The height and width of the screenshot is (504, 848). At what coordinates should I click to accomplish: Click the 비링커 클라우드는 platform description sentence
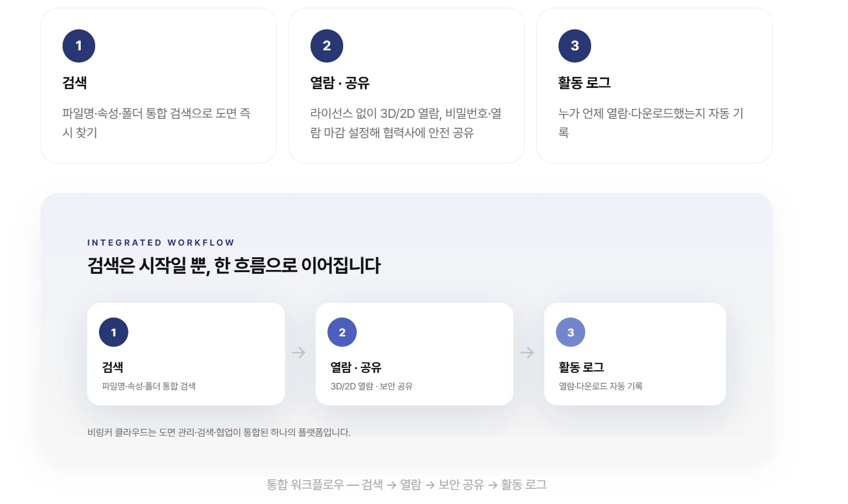click(219, 433)
